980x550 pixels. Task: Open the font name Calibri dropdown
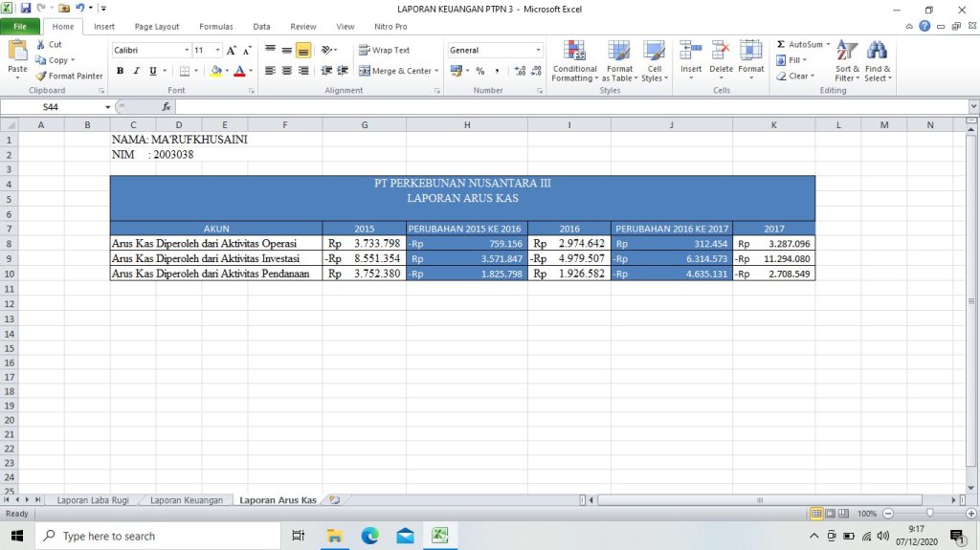click(187, 50)
